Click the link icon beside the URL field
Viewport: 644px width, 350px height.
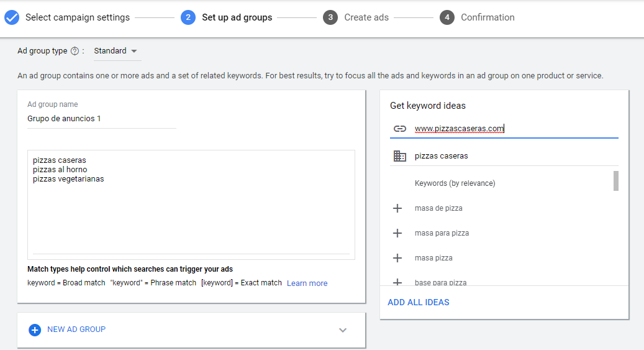(400, 129)
